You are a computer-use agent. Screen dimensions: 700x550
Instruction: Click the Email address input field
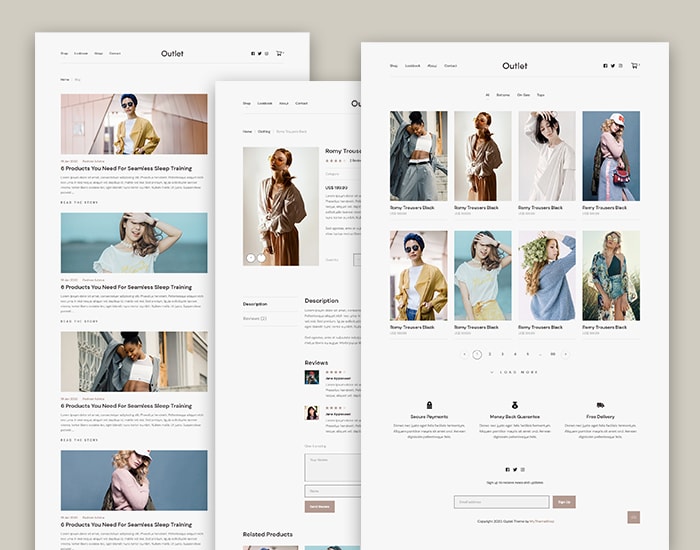coord(501,502)
